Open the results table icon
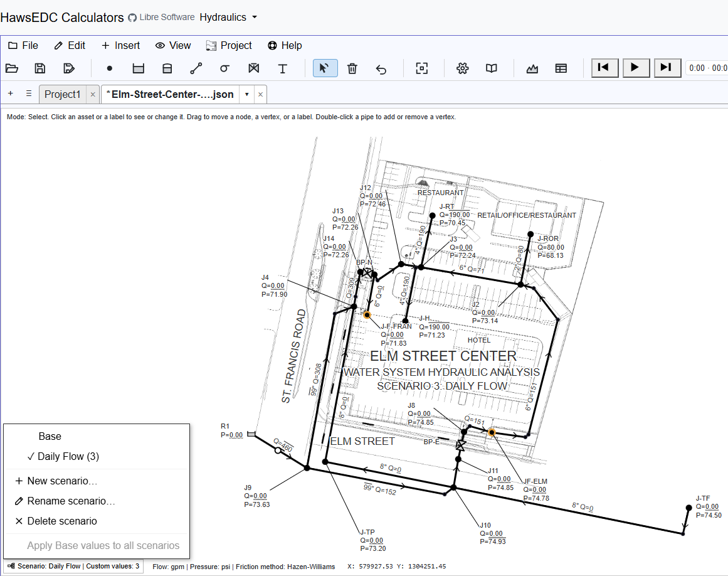Viewport: 728px width, 576px height. pyautogui.click(x=561, y=68)
